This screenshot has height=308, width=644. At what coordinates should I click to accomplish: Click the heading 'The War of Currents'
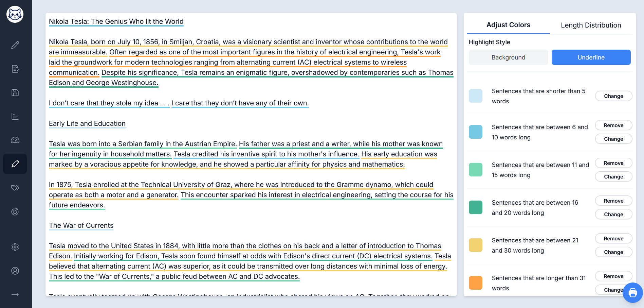pos(81,225)
